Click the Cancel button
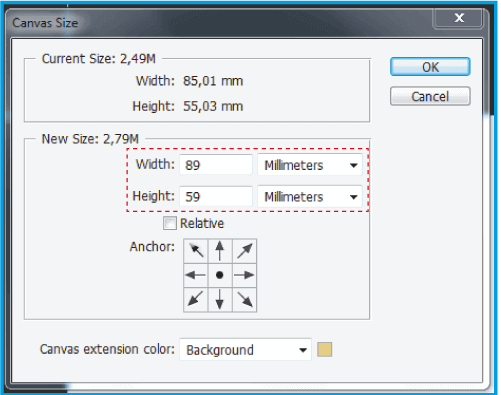Viewport: 501px width, 395px height. [430, 96]
